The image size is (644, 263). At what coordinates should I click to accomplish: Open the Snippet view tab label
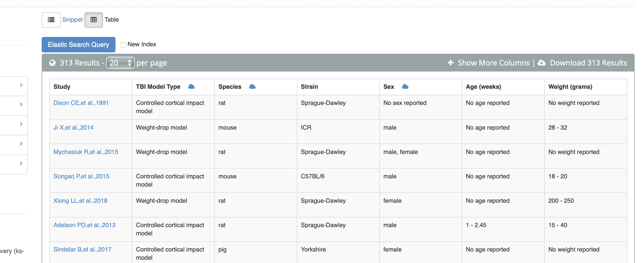[72, 20]
